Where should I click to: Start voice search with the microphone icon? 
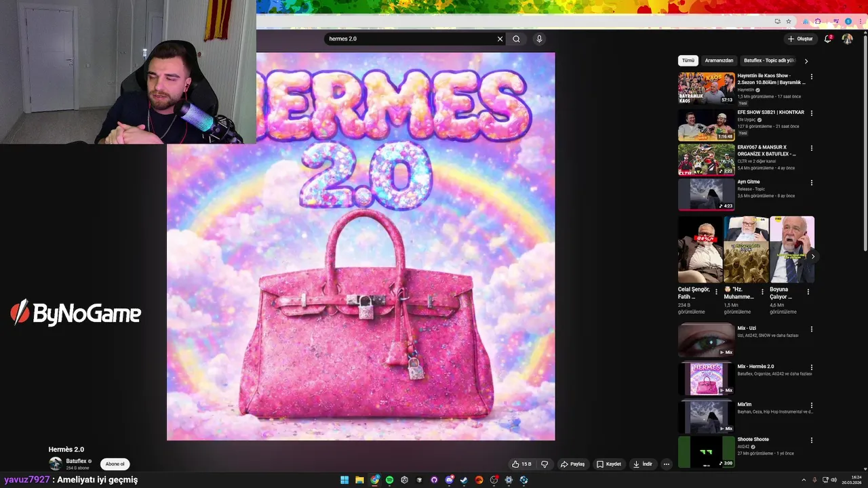pyautogui.click(x=539, y=39)
